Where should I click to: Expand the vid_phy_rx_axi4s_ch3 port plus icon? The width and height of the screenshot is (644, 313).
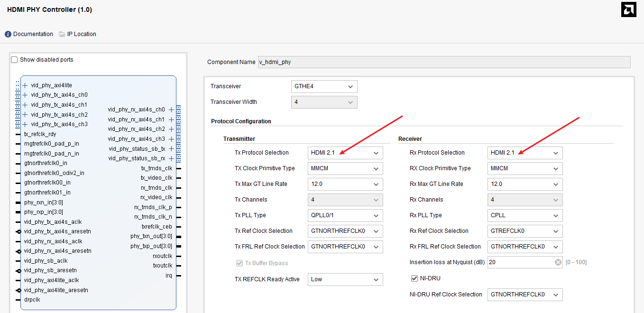(171, 139)
